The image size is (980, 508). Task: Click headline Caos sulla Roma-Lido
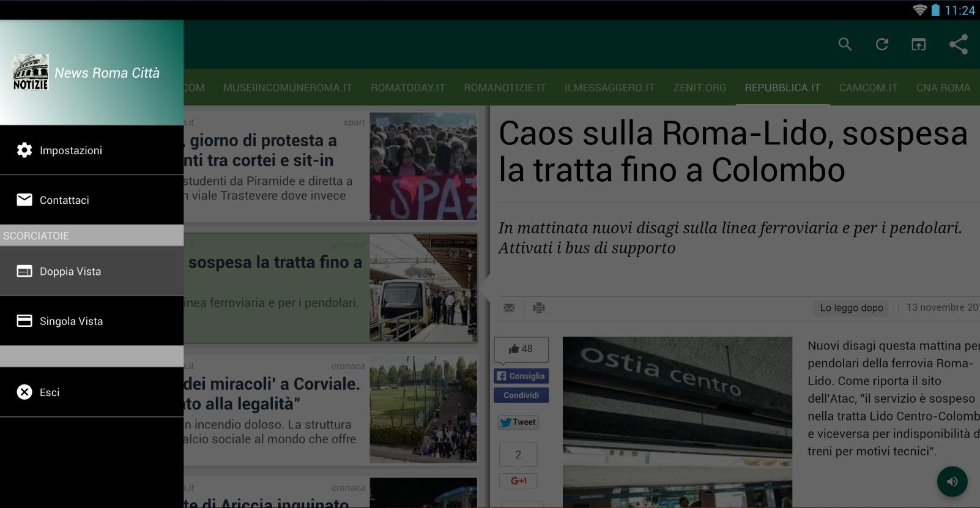point(733,151)
